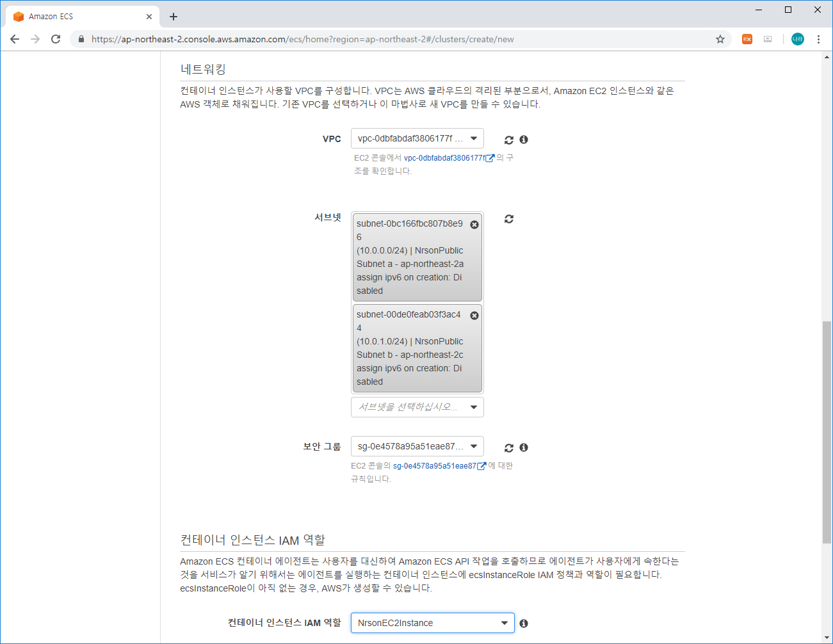Screen dimensions: 833x644
Task: Open vpc-0dbfabdaf3806177f link in EC2 console
Action: click(449, 158)
